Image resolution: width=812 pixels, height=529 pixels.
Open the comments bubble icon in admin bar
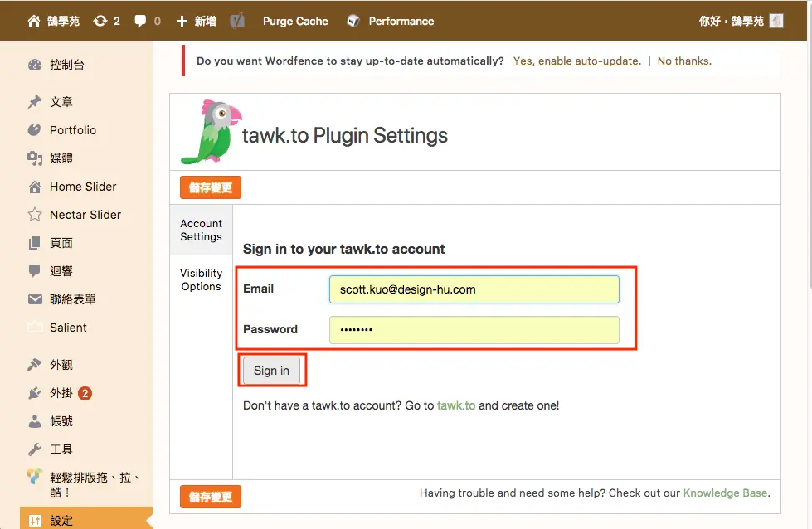(x=140, y=22)
